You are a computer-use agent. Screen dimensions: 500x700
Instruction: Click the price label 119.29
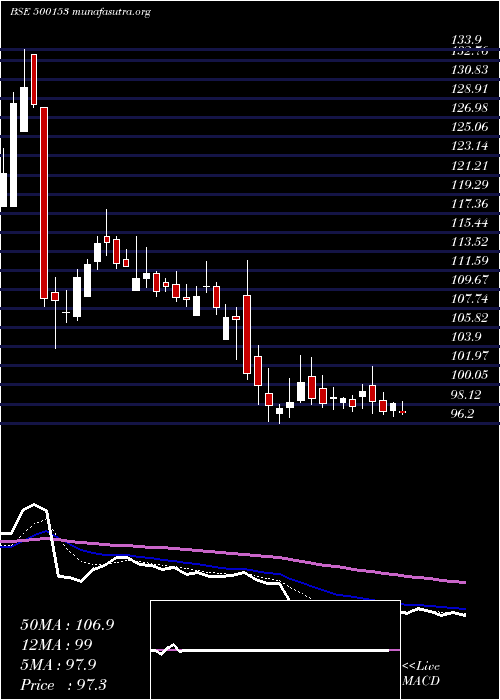pos(468,184)
